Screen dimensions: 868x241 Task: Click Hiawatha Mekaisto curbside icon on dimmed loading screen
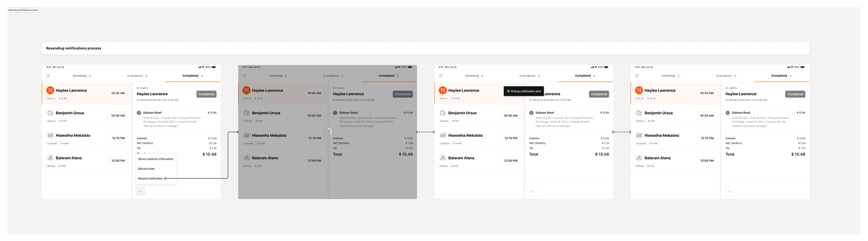pos(247,136)
